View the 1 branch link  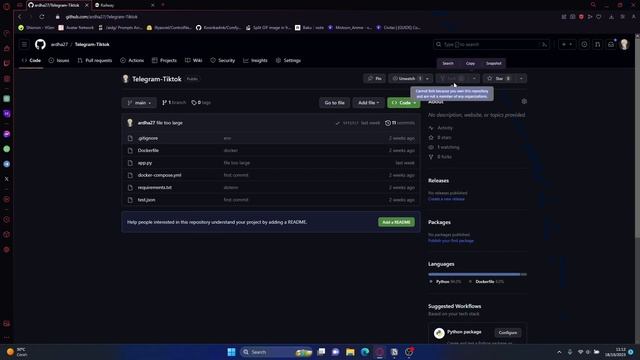(174, 103)
